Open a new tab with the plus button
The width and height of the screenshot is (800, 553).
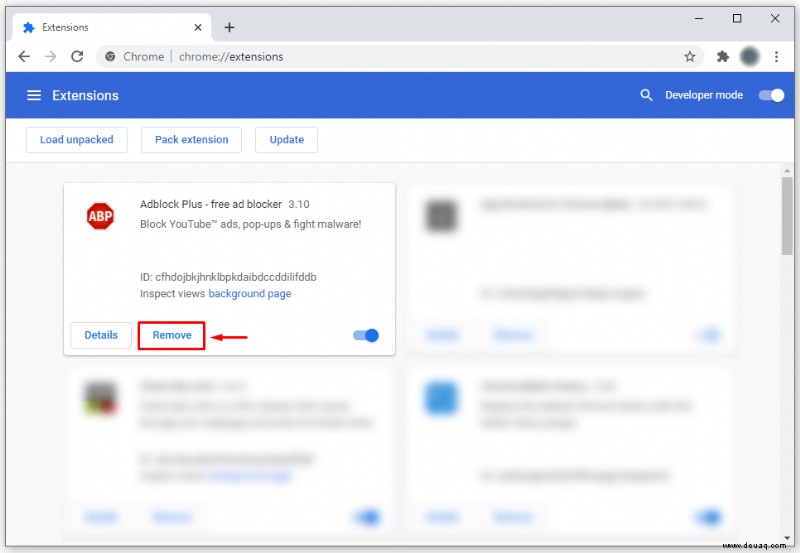tap(229, 27)
